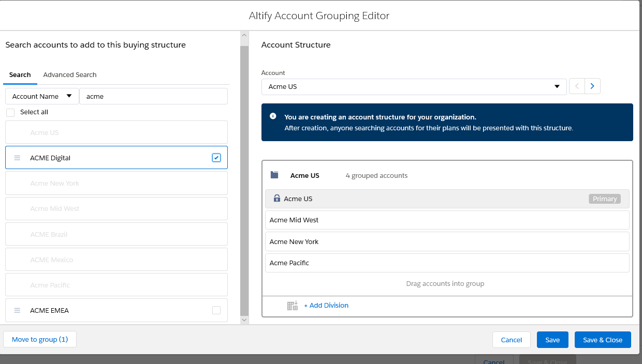The width and height of the screenshot is (642, 364).
Task: Click the Save & Close button
Action: point(603,340)
